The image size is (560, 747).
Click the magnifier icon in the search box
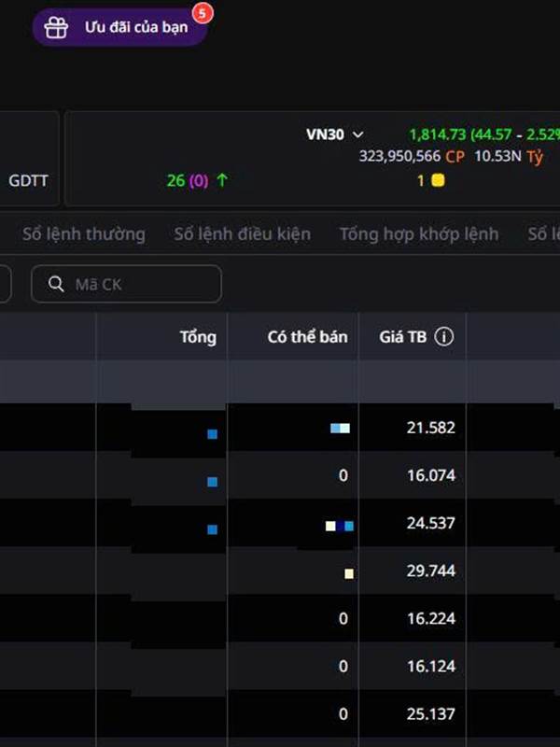coord(57,284)
